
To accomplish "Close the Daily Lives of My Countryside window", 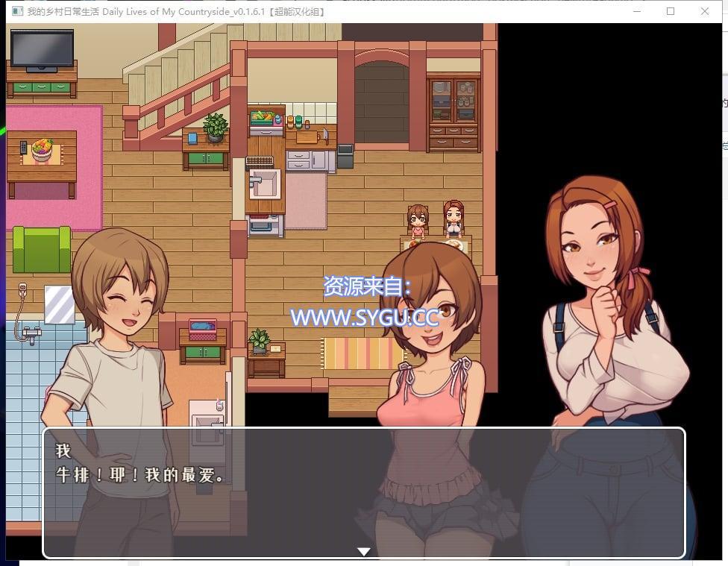I will coord(704,11).
